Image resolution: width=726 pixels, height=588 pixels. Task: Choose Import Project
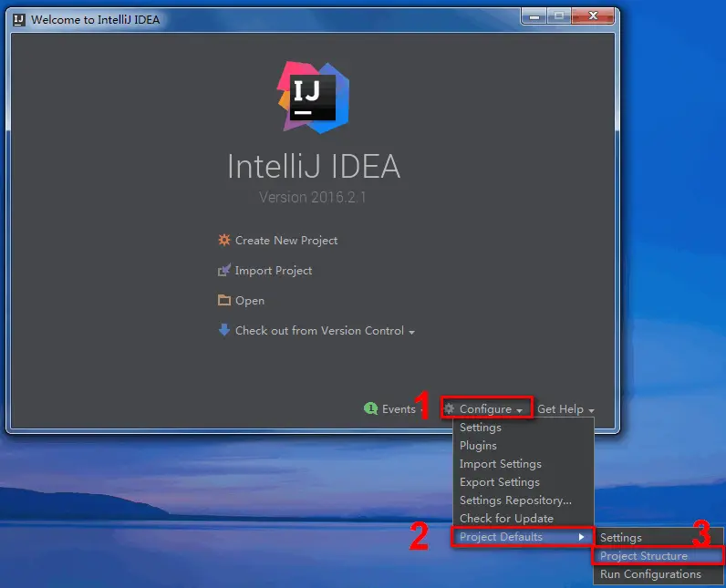click(274, 271)
